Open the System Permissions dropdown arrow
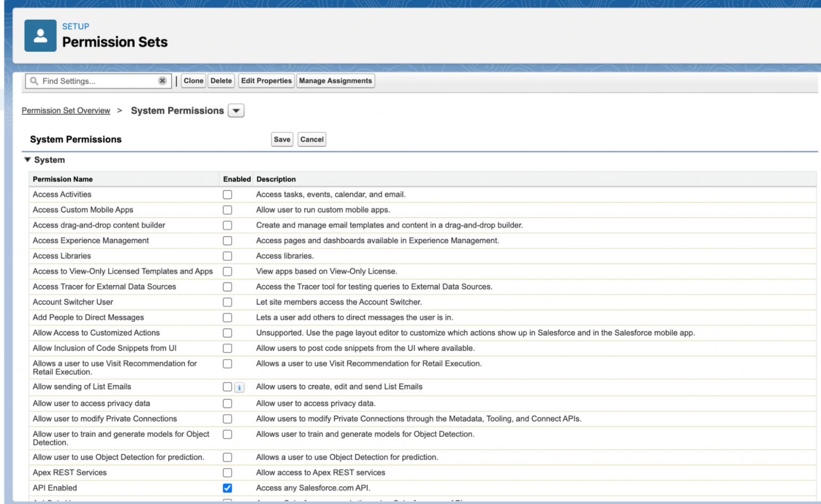The width and height of the screenshot is (821, 504). (x=236, y=111)
